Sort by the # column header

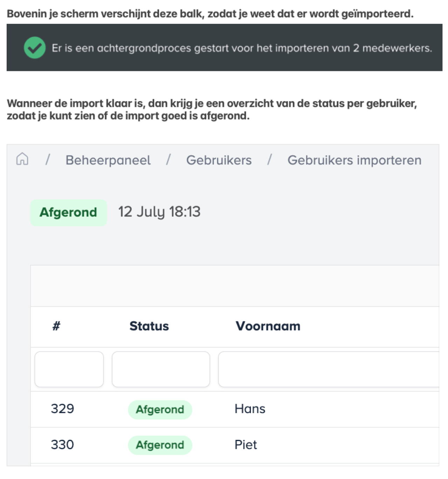(x=56, y=326)
